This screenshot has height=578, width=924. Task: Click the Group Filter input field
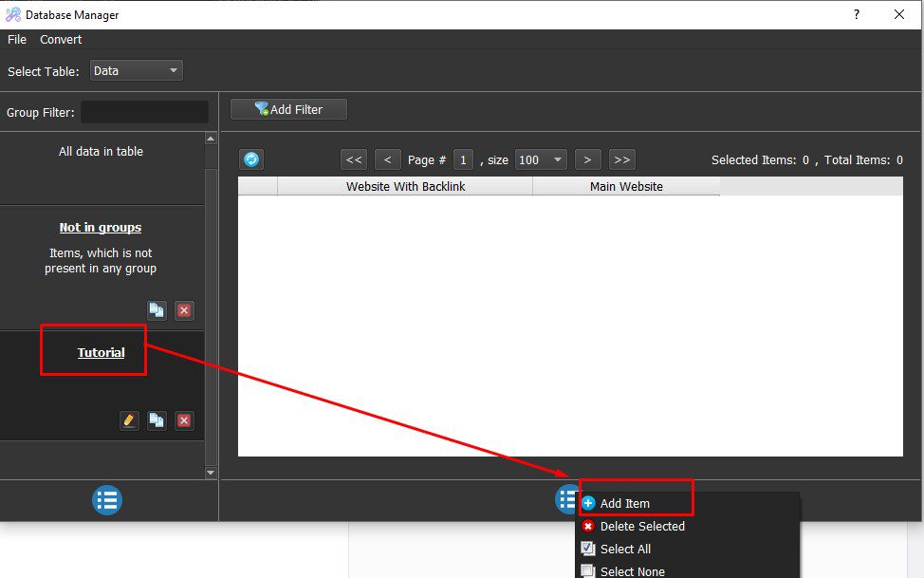click(x=144, y=112)
